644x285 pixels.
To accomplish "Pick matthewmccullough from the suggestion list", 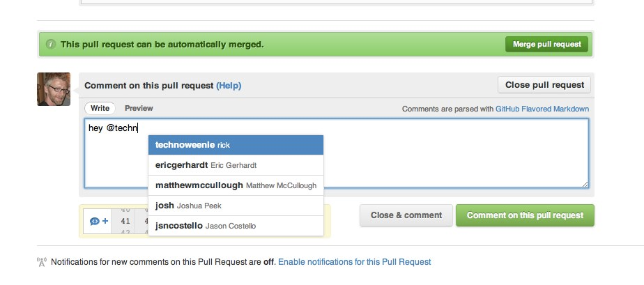I will 236,185.
